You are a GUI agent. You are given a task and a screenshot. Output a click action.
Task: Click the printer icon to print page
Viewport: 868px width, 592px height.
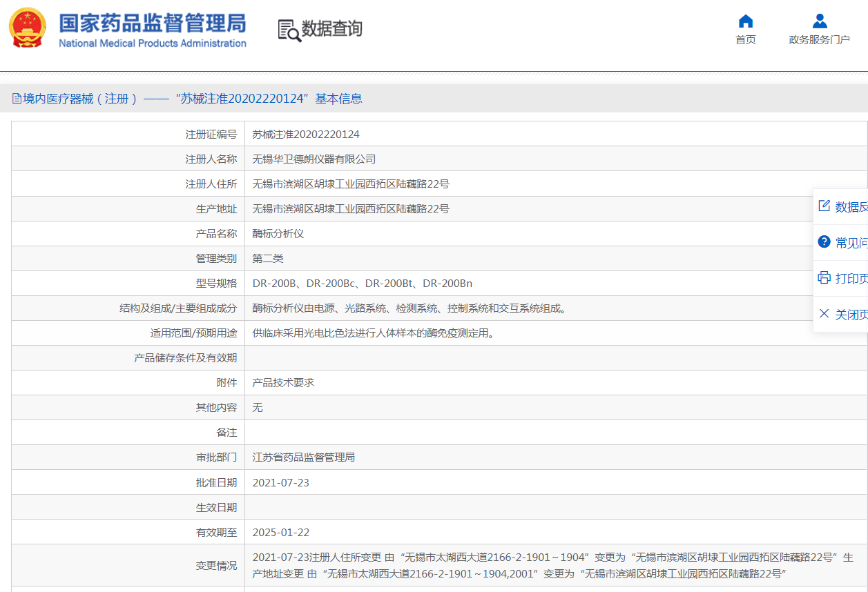(x=824, y=278)
